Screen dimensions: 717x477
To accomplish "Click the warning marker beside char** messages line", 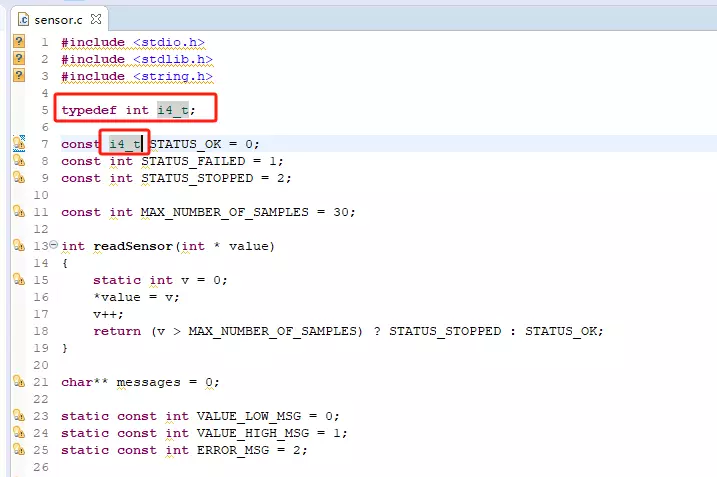I will point(18,382).
